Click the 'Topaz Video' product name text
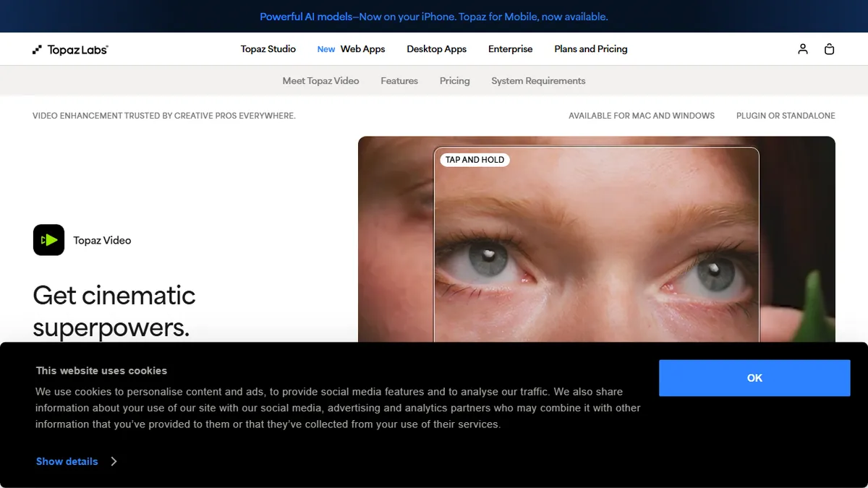The width and height of the screenshot is (868, 488). pyautogui.click(x=102, y=240)
